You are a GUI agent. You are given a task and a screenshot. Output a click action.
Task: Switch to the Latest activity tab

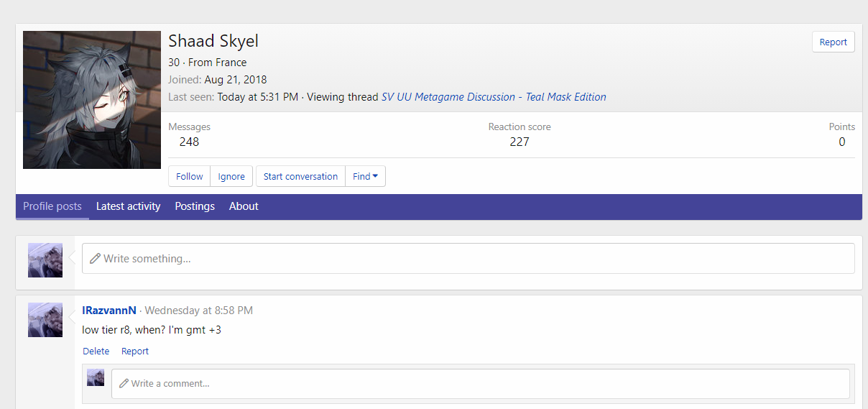(128, 206)
